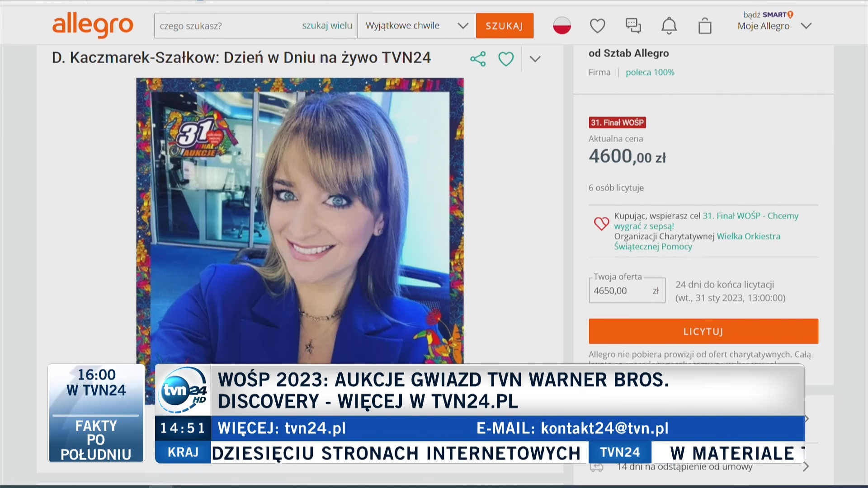868x488 pixels.
Task: Open the Allegro logo home link
Action: [x=93, y=25]
